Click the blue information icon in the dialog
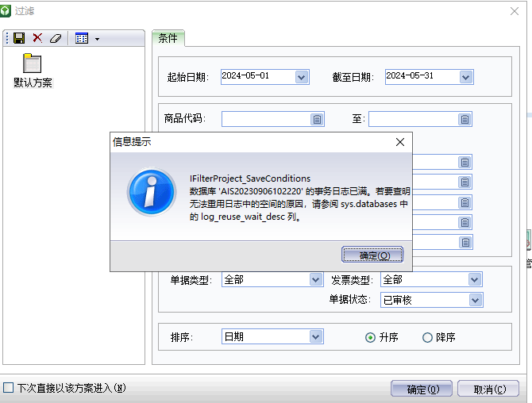Screen dimensions: 532x403 [151, 193]
